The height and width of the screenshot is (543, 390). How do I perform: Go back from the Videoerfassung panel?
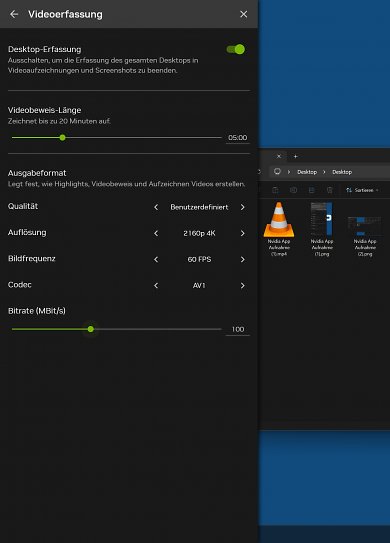(14, 14)
